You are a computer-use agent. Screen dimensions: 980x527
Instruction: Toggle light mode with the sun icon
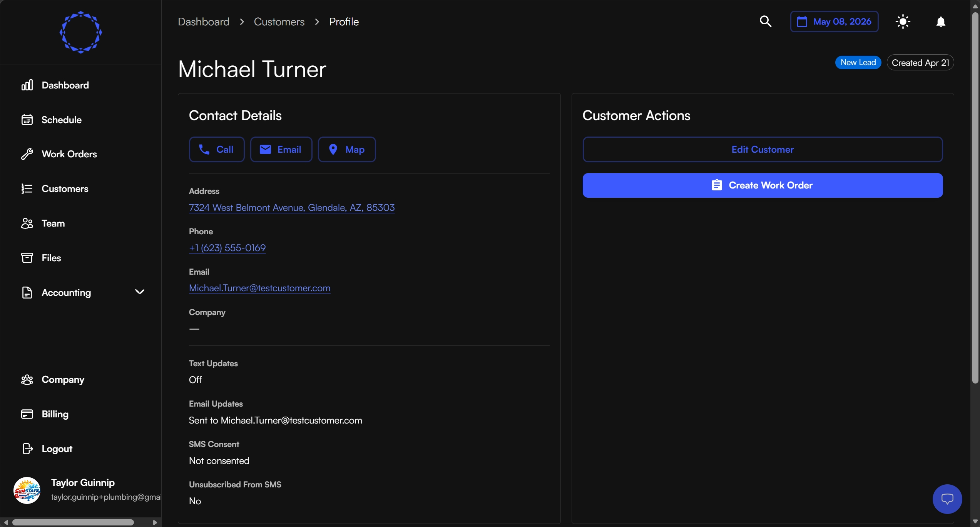click(x=903, y=22)
